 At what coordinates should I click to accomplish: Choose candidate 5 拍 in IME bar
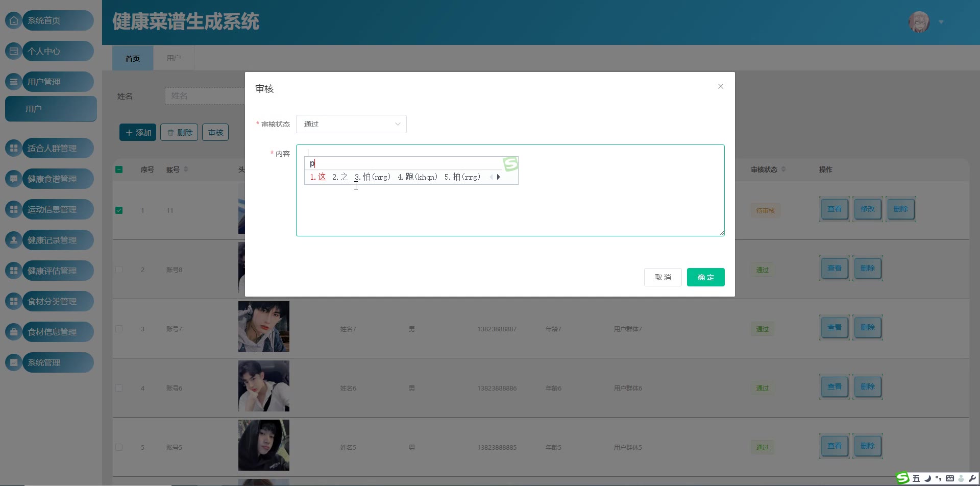pos(462,177)
